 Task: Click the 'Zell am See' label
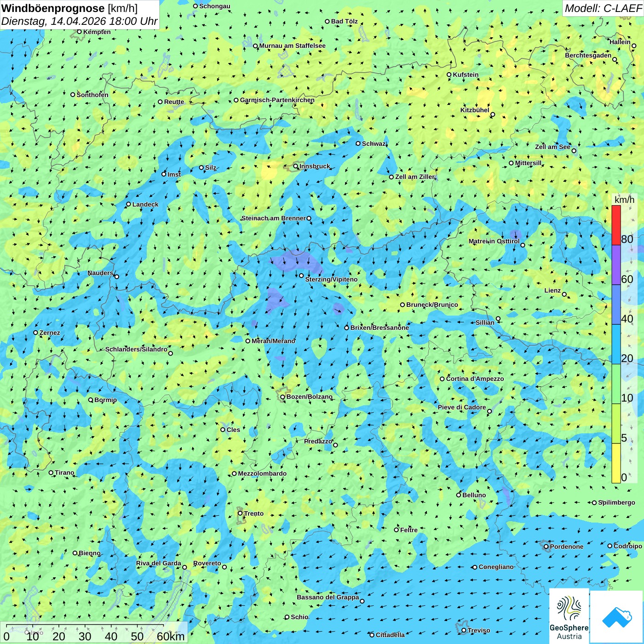coord(552,147)
